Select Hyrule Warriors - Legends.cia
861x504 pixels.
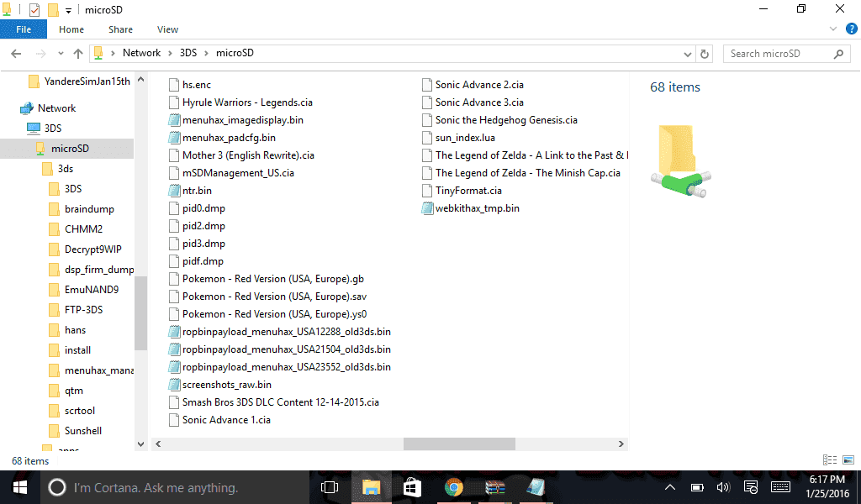[x=247, y=102]
